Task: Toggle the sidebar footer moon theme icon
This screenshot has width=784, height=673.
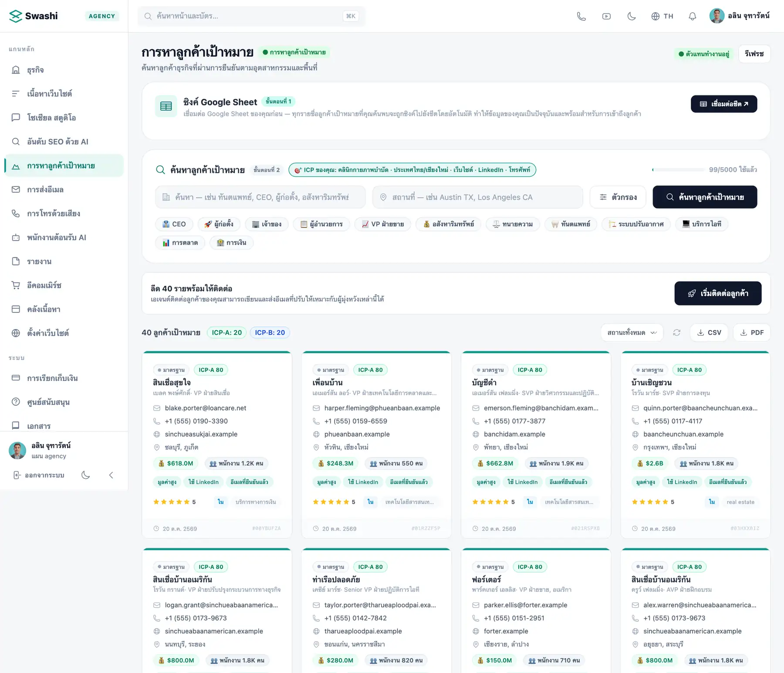Action: 86,475
